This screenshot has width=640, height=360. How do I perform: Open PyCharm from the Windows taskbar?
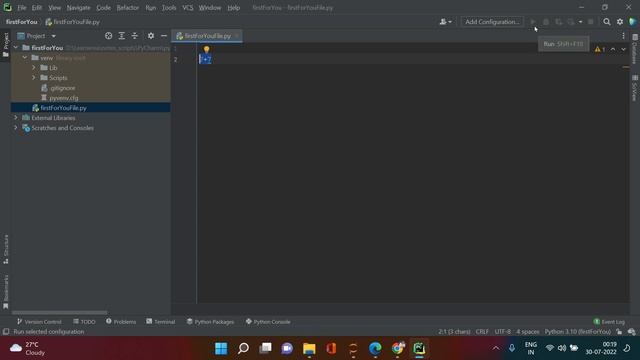point(419,348)
